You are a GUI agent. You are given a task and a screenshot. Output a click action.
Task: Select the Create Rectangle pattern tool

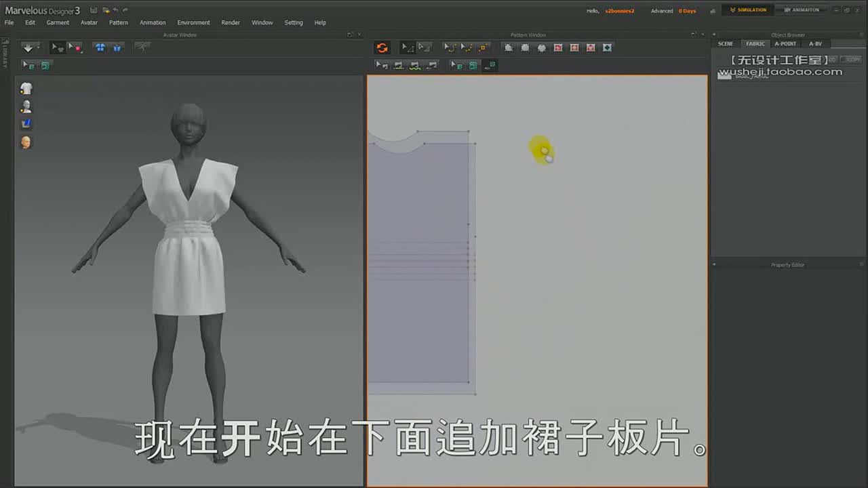coord(525,47)
